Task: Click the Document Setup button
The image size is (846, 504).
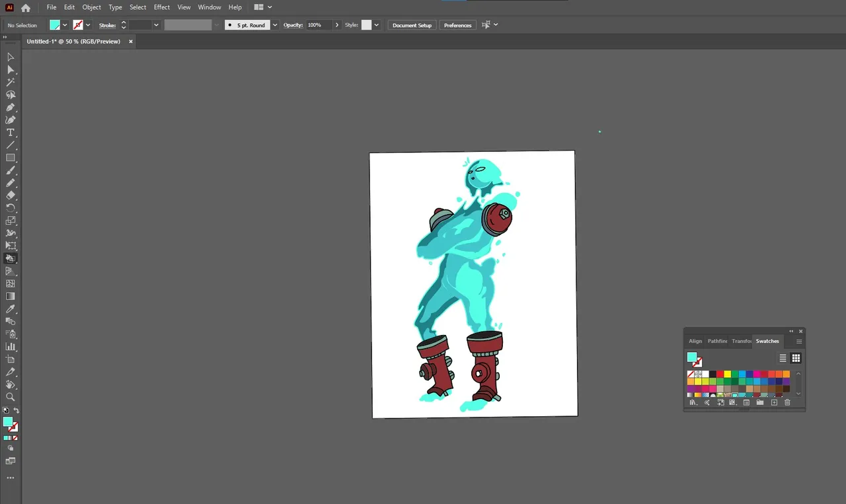Action: pyautogui.click(x=412, y=25)
